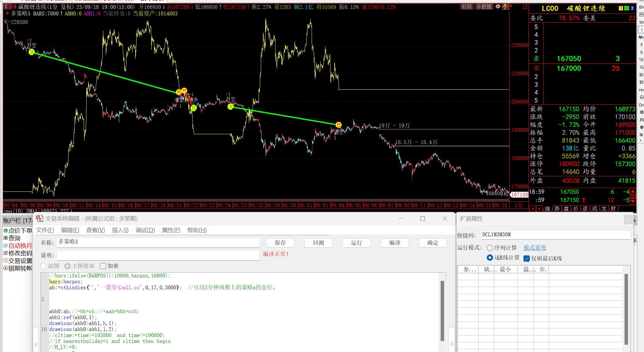Screen dimensions: 644x352
Task: Click the tick list scroll grip
Action: tap(633, 196)
